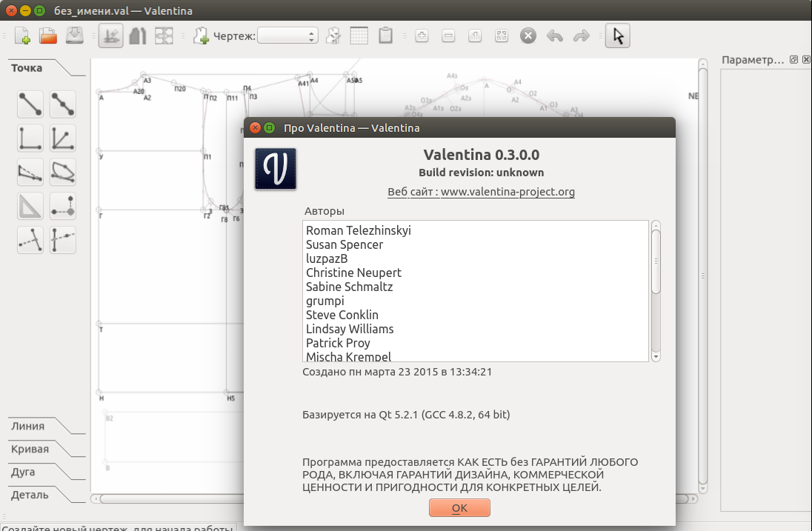Viewport: 812px width, 531px height.
Task: Open the Дуга tool tab
Action: [23, 472]
